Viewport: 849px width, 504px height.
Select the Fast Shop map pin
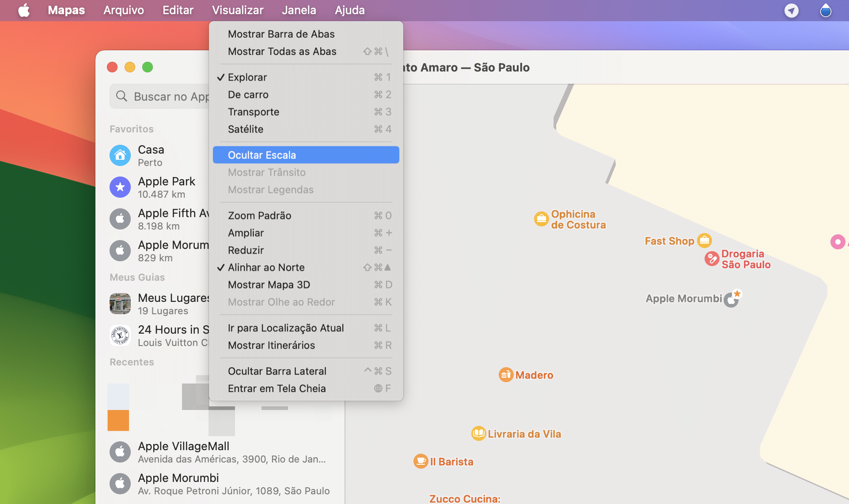pos(705,241)
